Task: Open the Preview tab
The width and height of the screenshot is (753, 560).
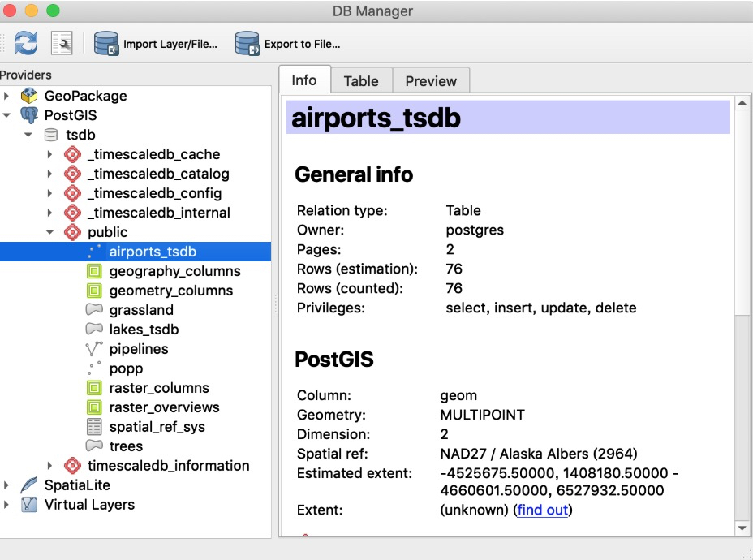Action: (431, 80)
